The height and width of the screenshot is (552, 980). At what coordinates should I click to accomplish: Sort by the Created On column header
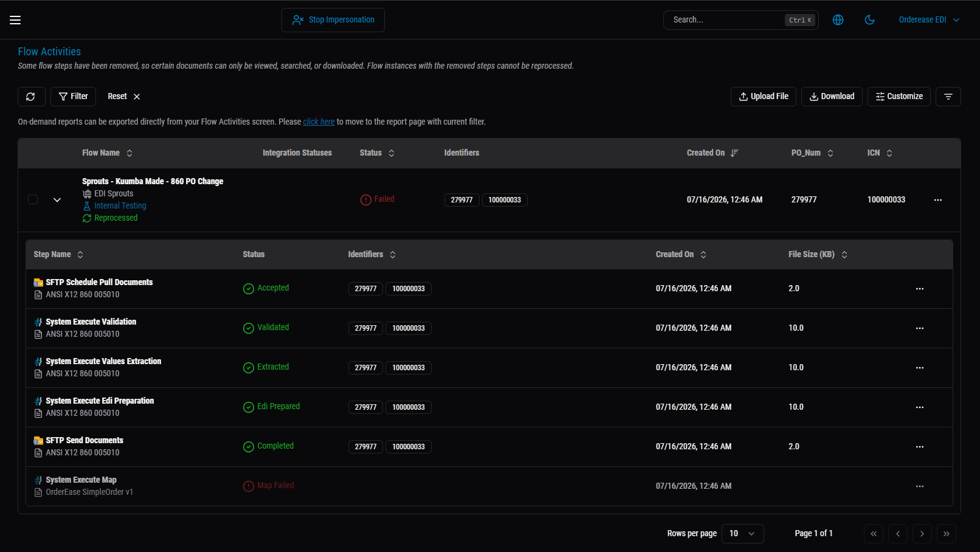coord(713,153)
